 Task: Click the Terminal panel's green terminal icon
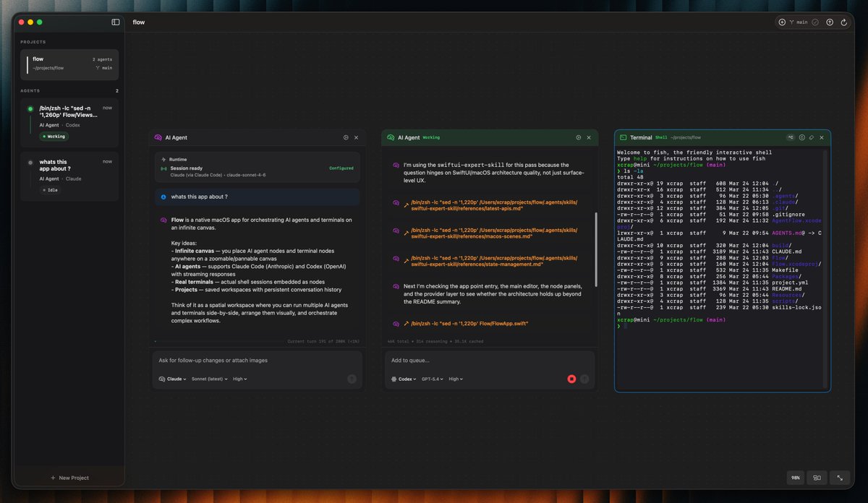623,137
